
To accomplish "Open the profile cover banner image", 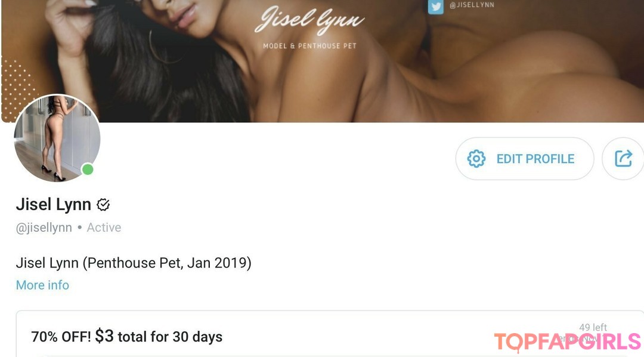I will point(323,61).
